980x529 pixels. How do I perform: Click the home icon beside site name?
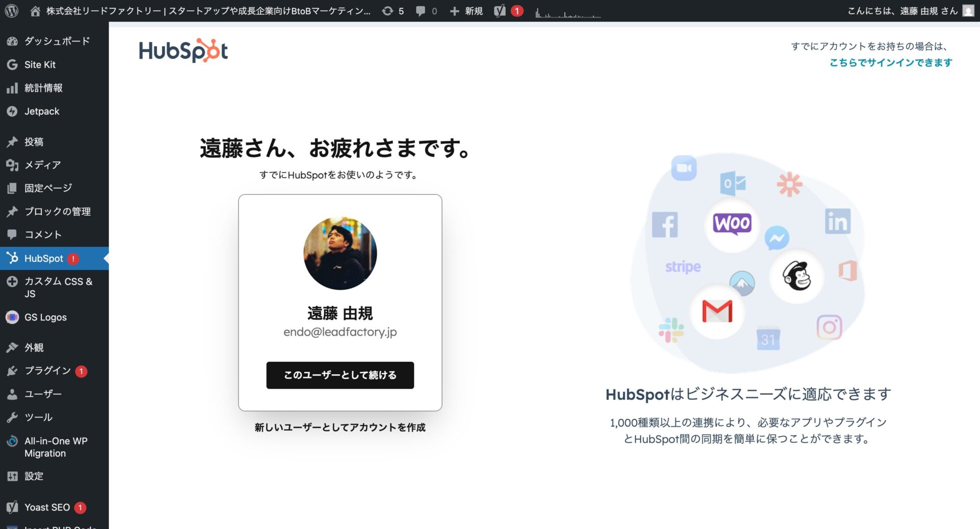pos(35,11)
